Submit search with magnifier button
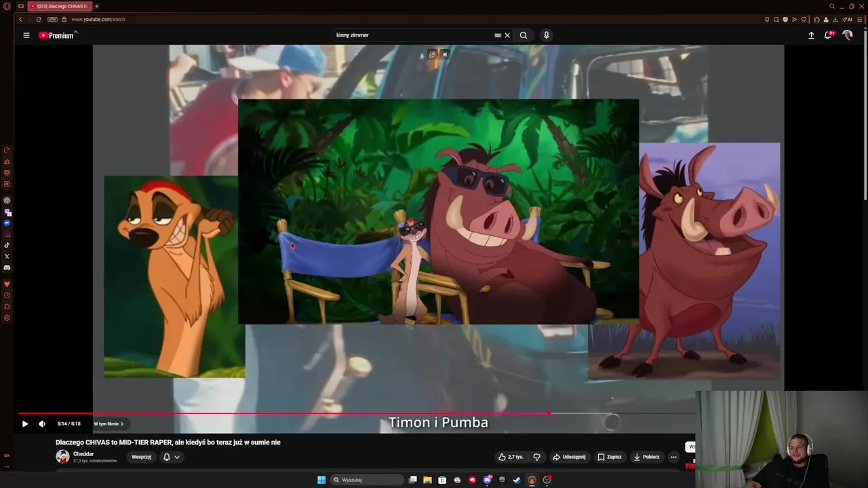The height and width of the screenshot is (488, 868). (524, 35)
